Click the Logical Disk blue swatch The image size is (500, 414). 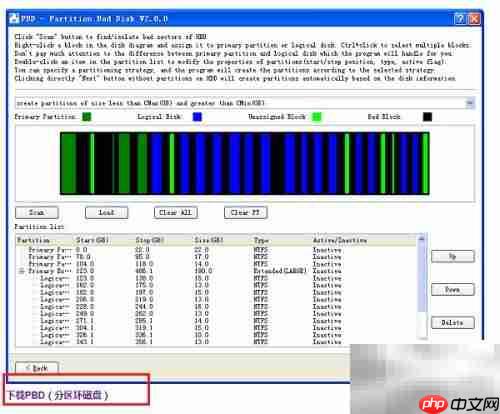197,117
